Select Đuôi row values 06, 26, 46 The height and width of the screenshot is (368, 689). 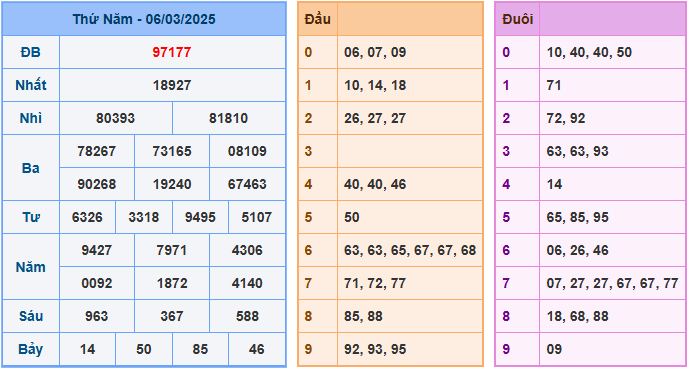[x=578, y=250]
